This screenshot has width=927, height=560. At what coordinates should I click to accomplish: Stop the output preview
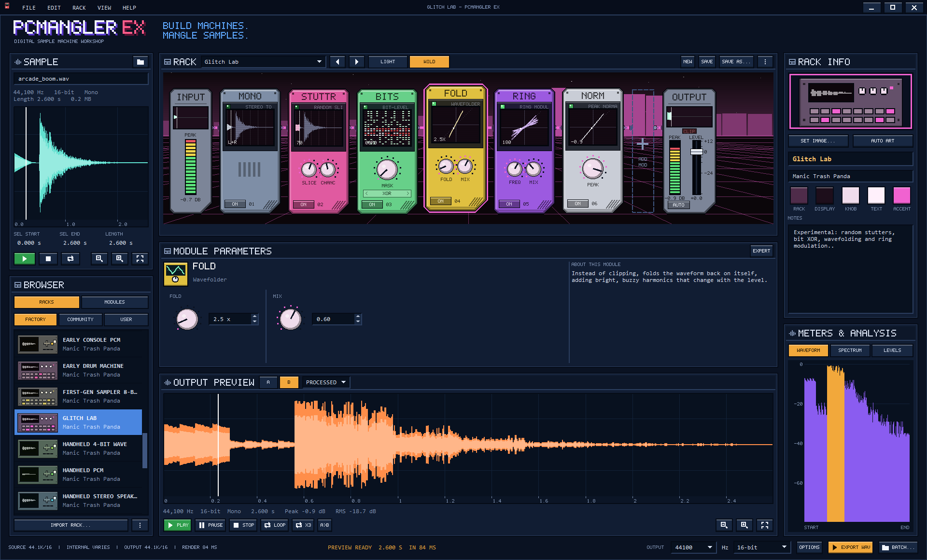click(243, 525)
